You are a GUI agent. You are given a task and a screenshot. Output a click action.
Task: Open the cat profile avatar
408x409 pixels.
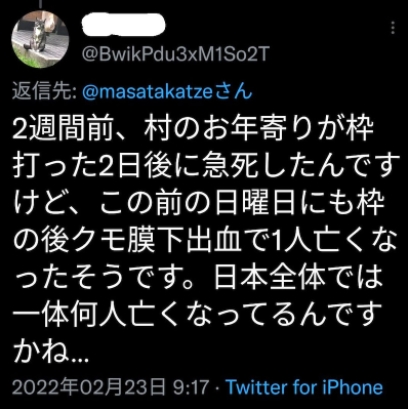pyautogui.click(x=40, y=39)
